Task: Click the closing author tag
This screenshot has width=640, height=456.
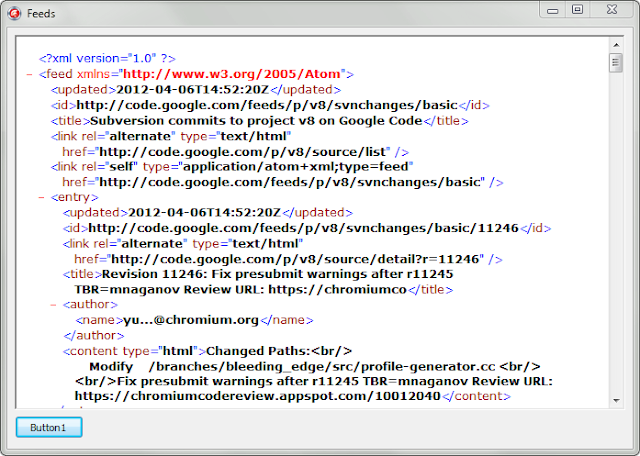Action: coord(94,336)
